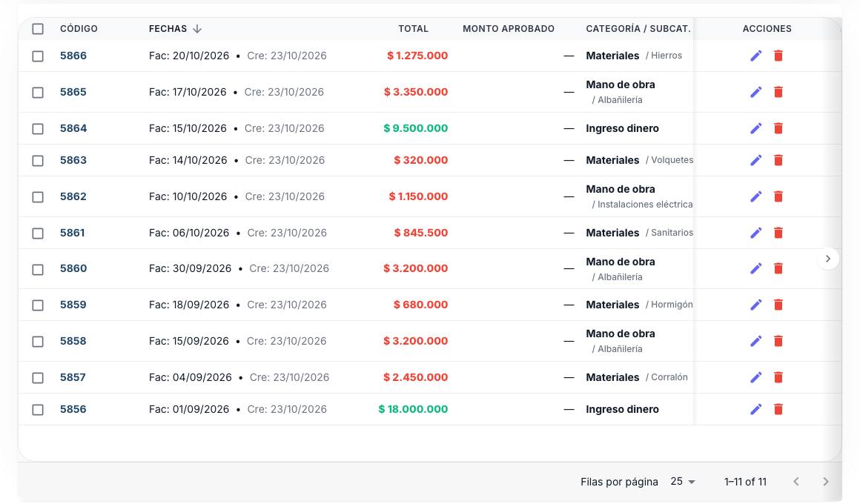Delete record 5865 with the trash icon
Viewport: 860px width, 504px height.
778,92
